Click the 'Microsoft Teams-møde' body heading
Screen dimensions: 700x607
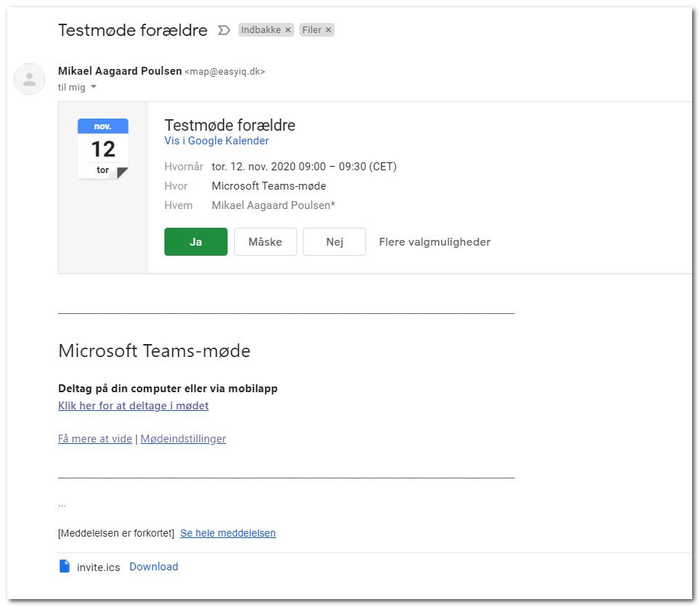(154, 351)
